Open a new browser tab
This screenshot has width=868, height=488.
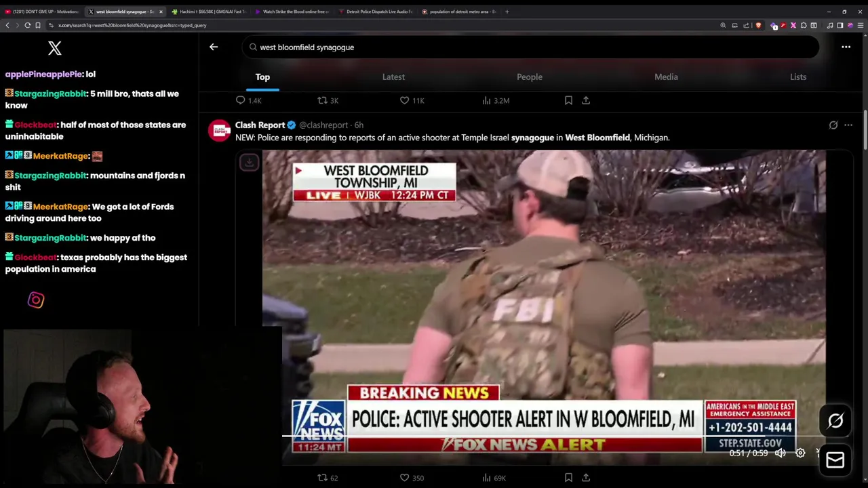point(507,12)
